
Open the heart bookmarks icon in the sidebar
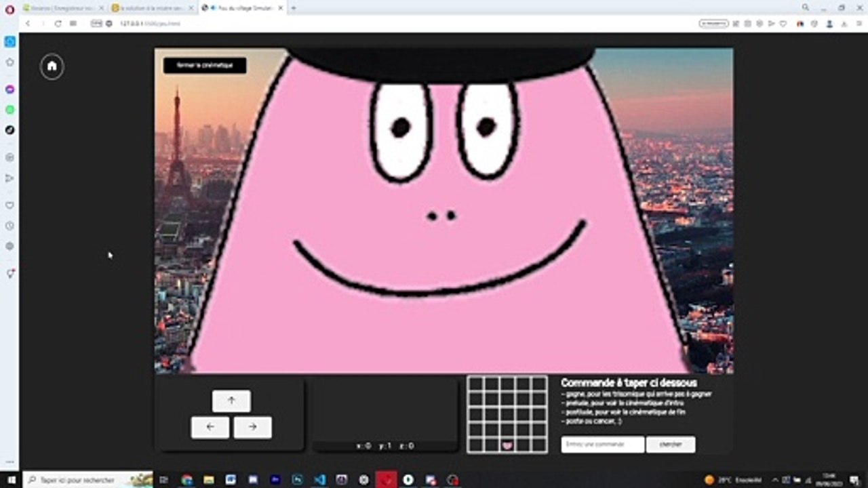9,205
